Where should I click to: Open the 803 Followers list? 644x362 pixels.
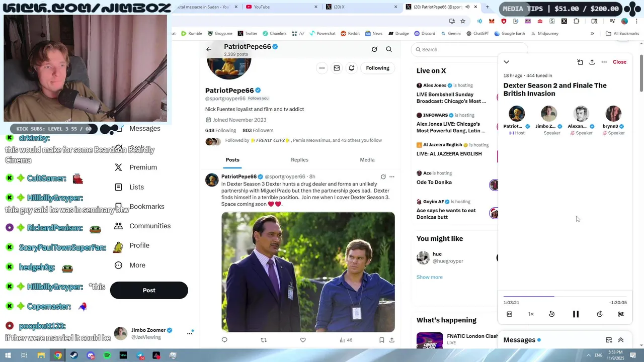258,130
